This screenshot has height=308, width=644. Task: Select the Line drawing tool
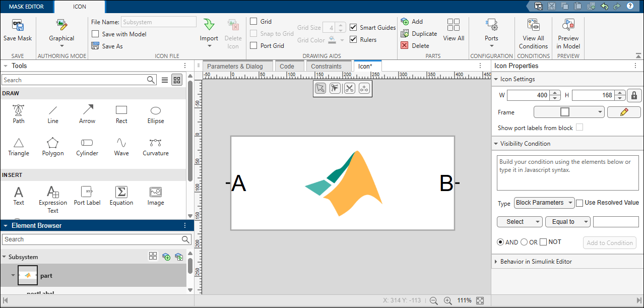click(x=53, y=114)
